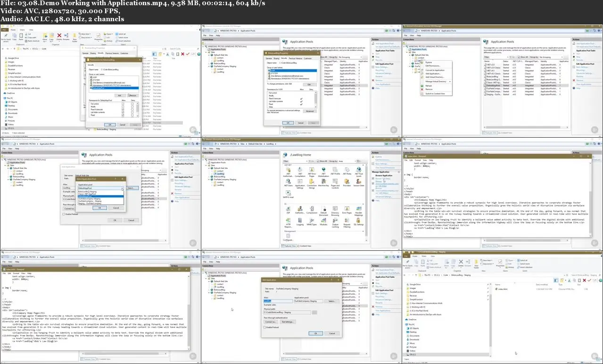
Task: Click Connect as in OurFakeCompany-Staging Add Application dialog
Action: [x=271, y=322]
